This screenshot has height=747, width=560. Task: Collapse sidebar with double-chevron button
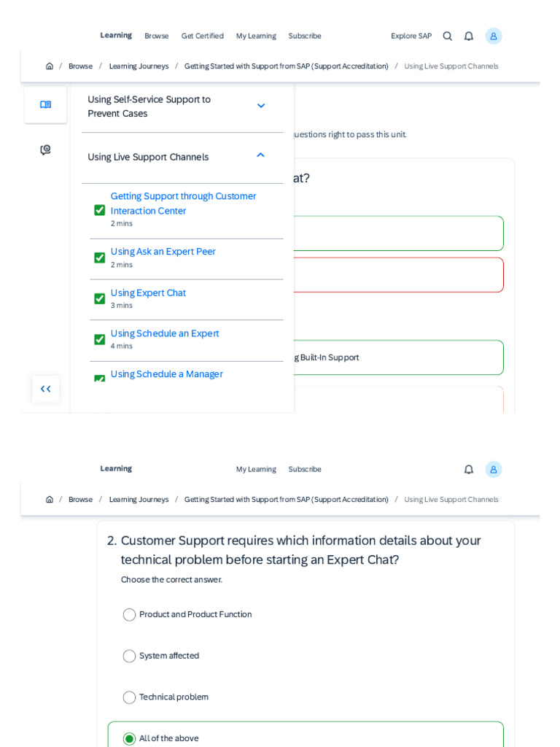click(x=45, y=389)
